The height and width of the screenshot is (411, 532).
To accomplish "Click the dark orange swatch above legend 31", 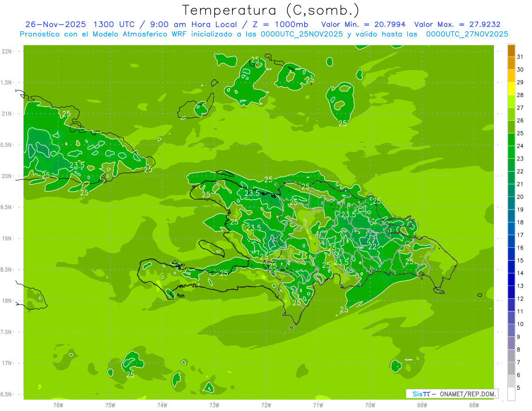I will (511, 51).
